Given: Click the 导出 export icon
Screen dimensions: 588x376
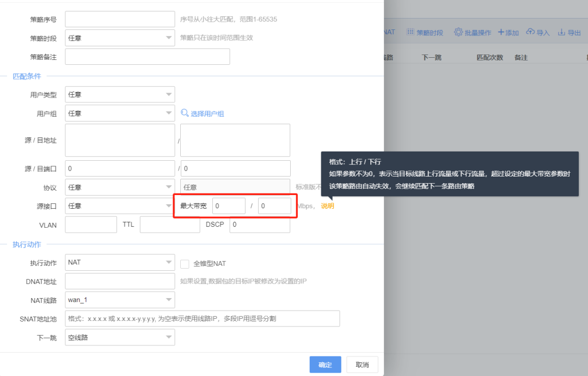Looking at the screenshot, I should point(562,32).
